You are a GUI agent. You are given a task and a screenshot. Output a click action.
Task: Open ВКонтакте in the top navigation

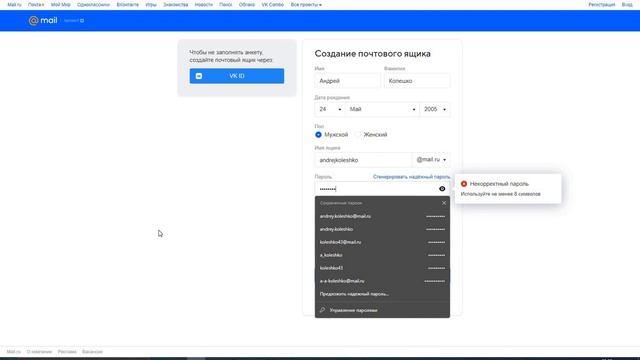pos(127,5)
